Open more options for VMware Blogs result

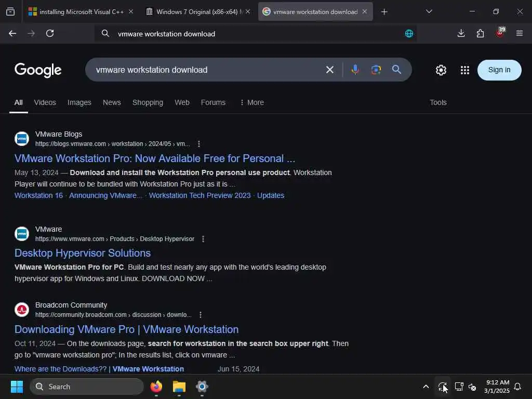tap(199, 144)
